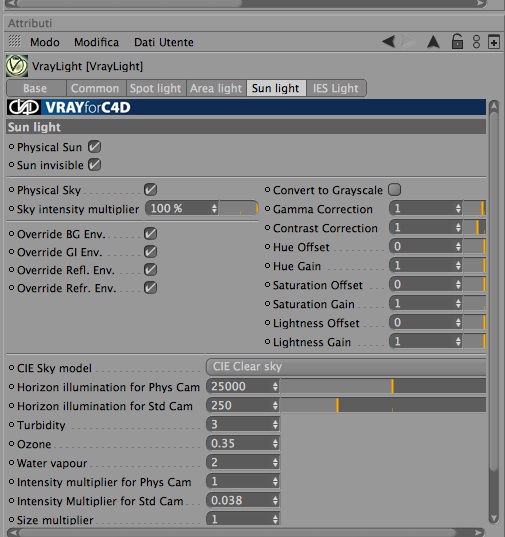This screenshot has width=505, height=537.
Task: Toggle Override Refl. Env. checkbox
Action: pyautogui.click(x=150, y=270)
